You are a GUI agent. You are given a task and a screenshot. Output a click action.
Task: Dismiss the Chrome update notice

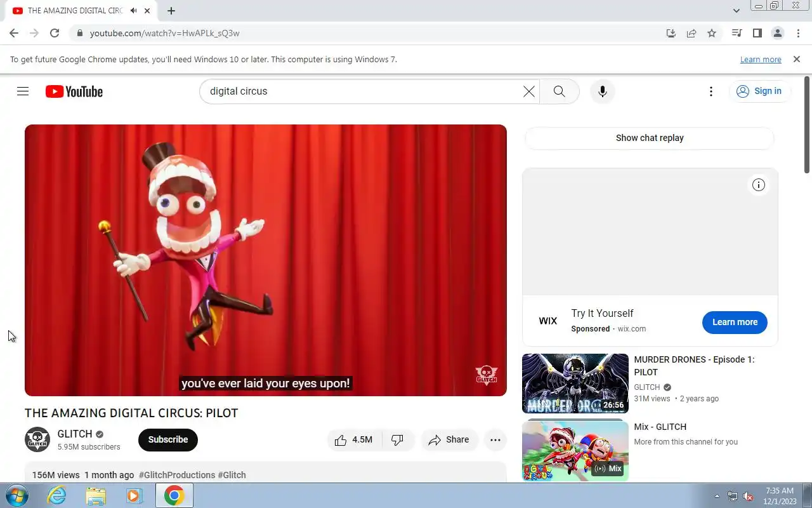point(797,59)
